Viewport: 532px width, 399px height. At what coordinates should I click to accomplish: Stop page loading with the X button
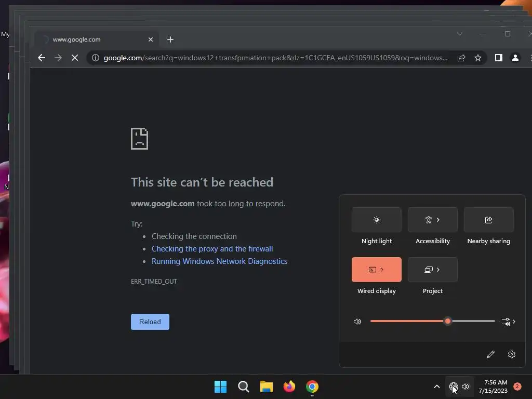[75, 58]
